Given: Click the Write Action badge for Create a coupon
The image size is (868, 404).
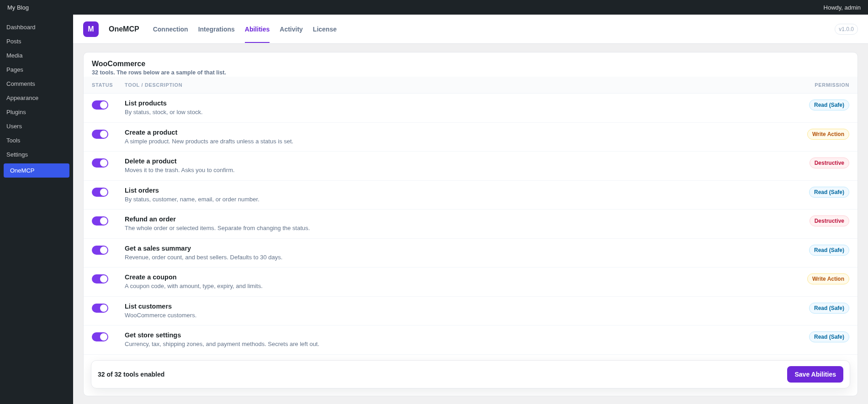Looking at the screenshot, I should tap(828, 279).
